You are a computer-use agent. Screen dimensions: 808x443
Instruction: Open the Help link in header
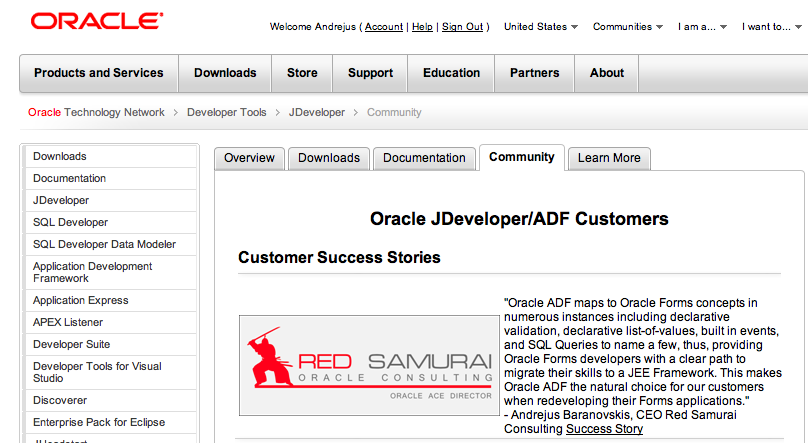point(422,27)
